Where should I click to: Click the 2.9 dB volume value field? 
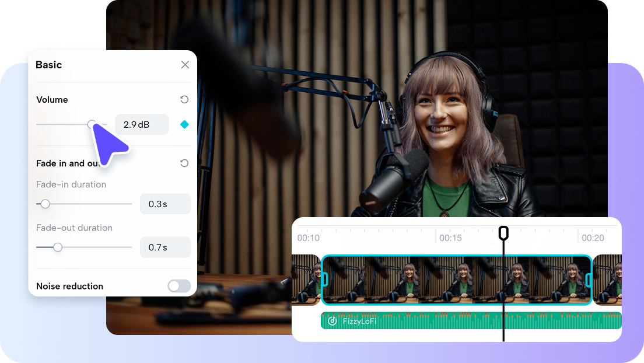click(141, 124)
